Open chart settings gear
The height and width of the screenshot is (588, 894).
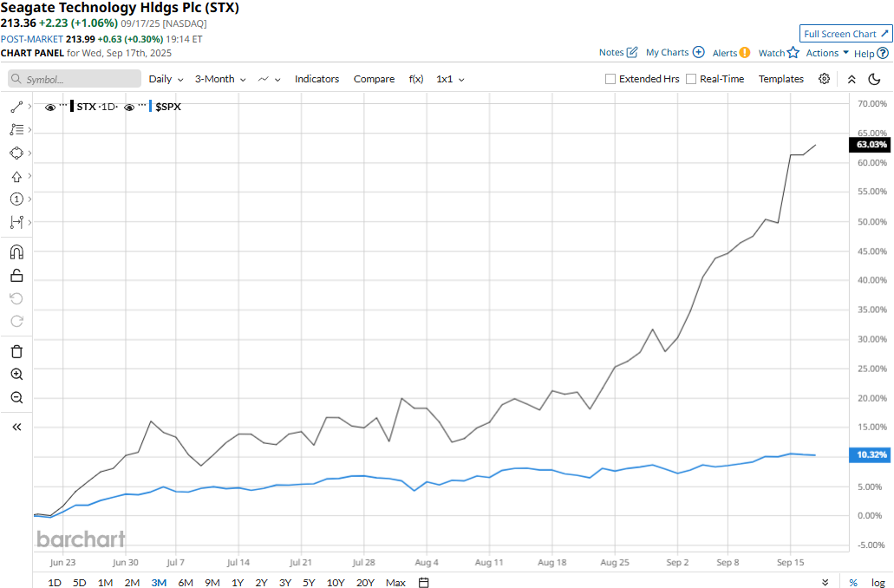[824, 79]
